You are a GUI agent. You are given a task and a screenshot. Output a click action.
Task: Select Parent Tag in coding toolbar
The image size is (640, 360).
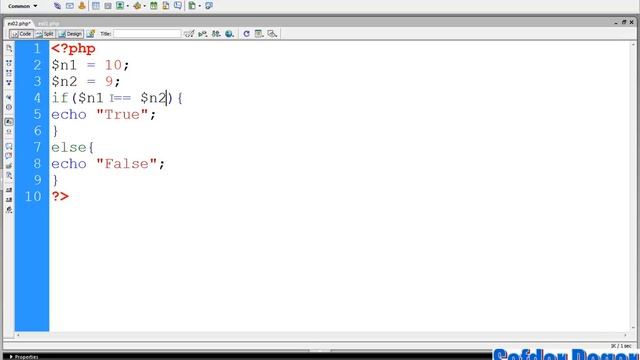coord(9,97)
